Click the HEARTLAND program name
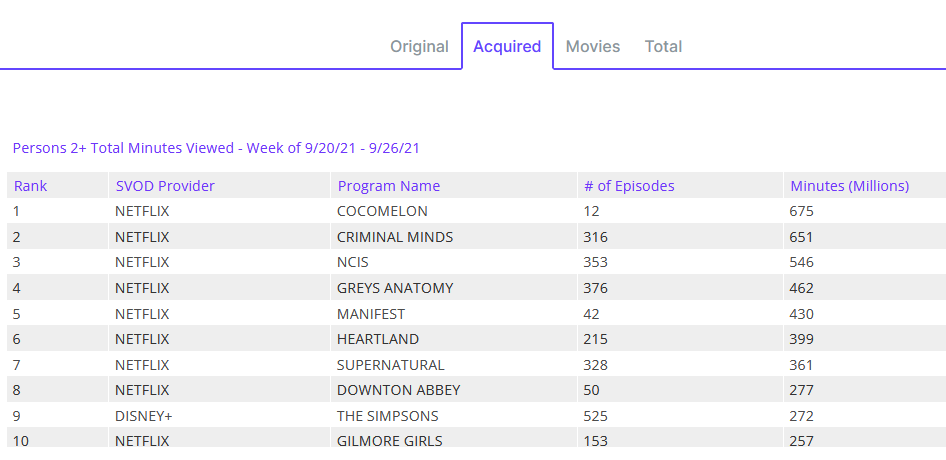 pyautogui.click(x=378, y=339)
